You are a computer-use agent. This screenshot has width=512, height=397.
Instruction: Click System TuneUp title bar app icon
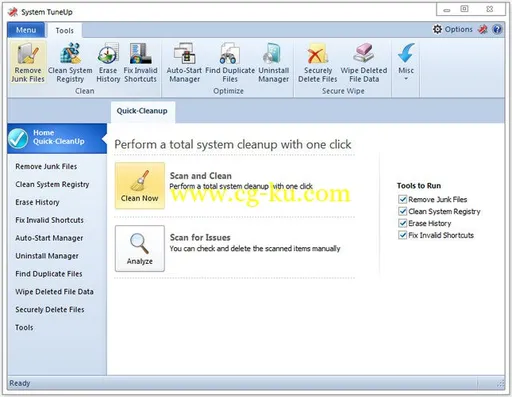point(13,12)
